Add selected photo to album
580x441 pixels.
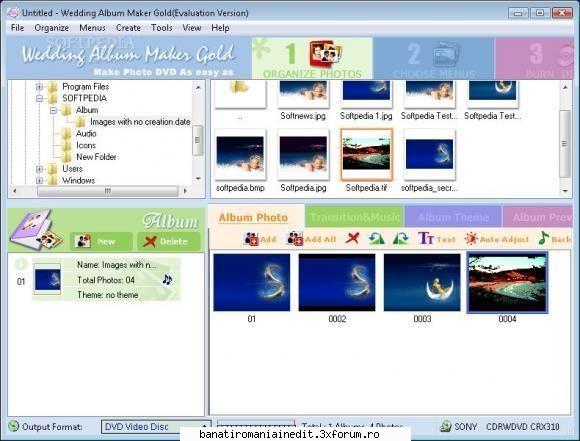click(260, 239)
